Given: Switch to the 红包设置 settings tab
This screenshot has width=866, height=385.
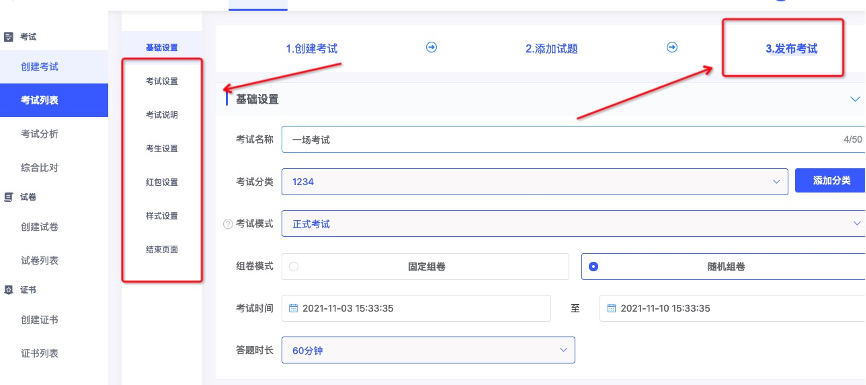Looking at the screenshot, I should click(x=162, y=182).
